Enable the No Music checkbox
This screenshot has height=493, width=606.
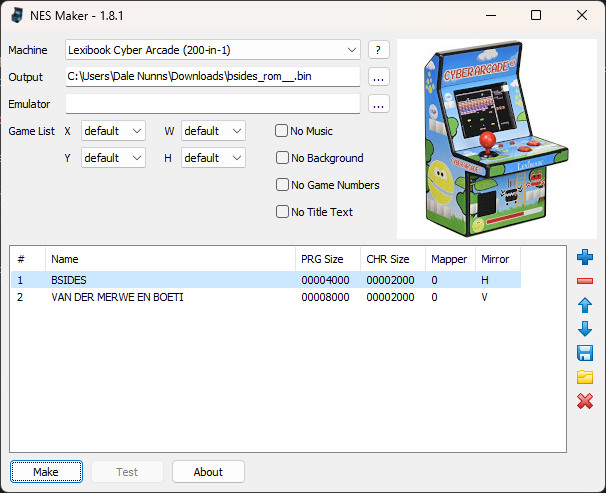(x=281, y=131)
